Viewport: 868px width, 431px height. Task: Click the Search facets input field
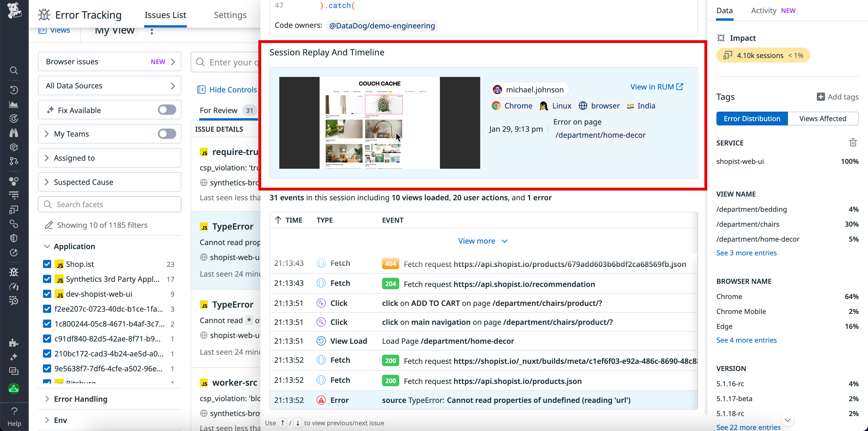110,204
